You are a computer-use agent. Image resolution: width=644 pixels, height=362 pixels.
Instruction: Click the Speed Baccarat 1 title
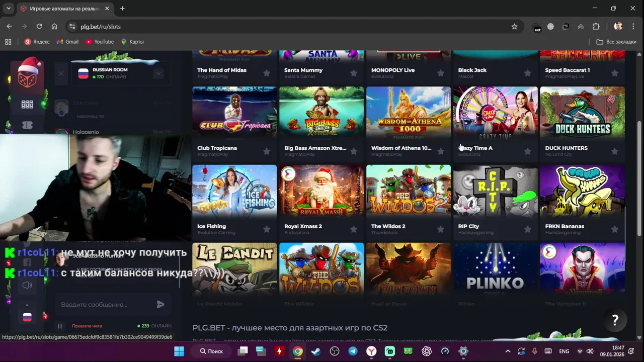pos(568,70)
